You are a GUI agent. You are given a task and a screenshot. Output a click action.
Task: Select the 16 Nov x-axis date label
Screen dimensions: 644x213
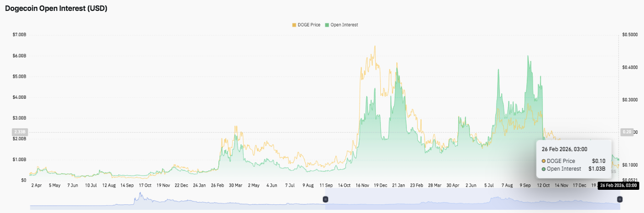click(362, 186)
